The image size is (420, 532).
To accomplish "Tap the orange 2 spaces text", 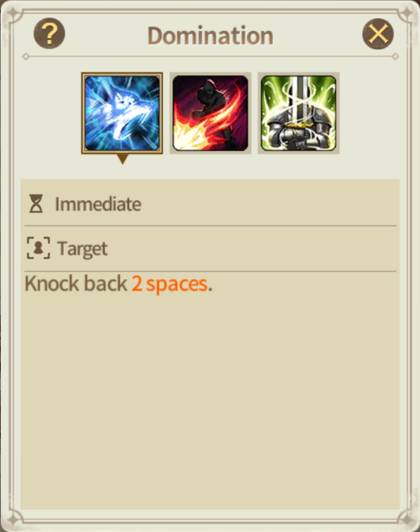I will pos(169,283).
